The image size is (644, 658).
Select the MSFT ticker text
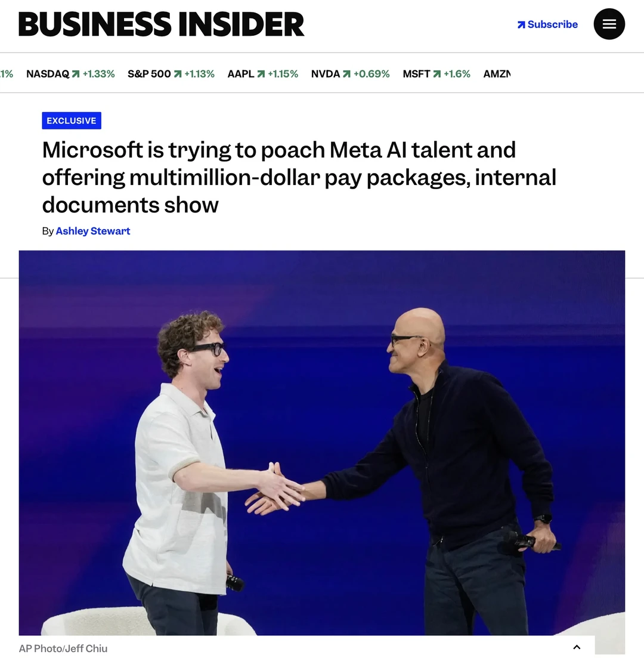coord(417,74)
